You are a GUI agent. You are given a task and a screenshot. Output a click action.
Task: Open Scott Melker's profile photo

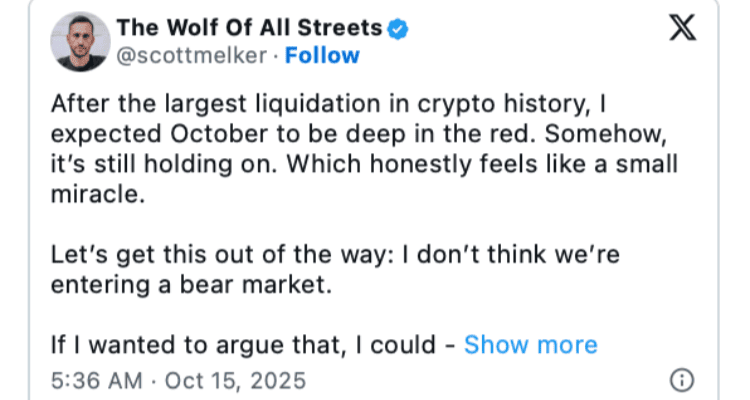tap(79, 41)
